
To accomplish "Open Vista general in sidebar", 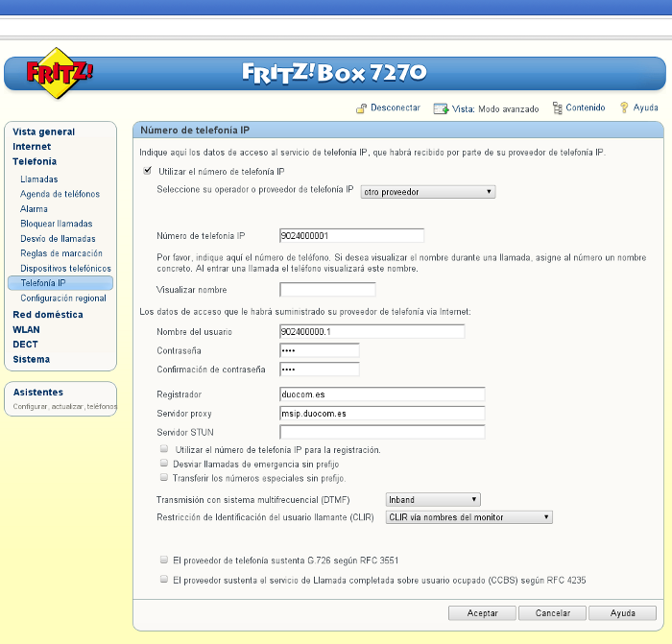I will 44,131.
